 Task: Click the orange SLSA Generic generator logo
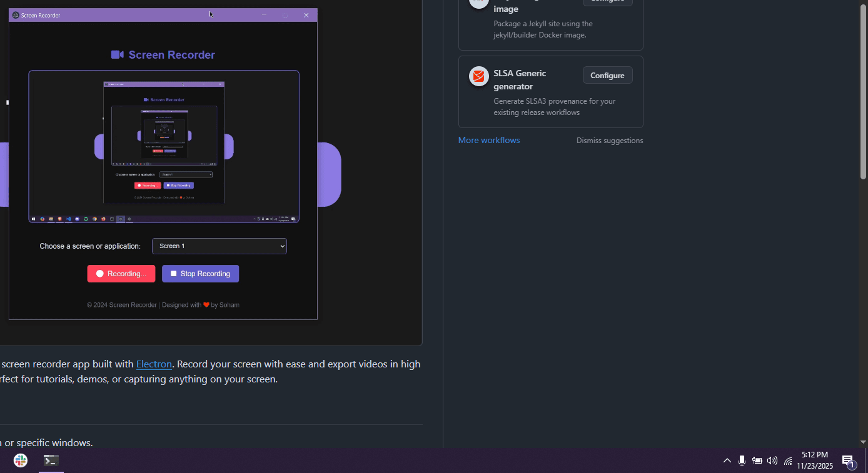tap(478, 76)
